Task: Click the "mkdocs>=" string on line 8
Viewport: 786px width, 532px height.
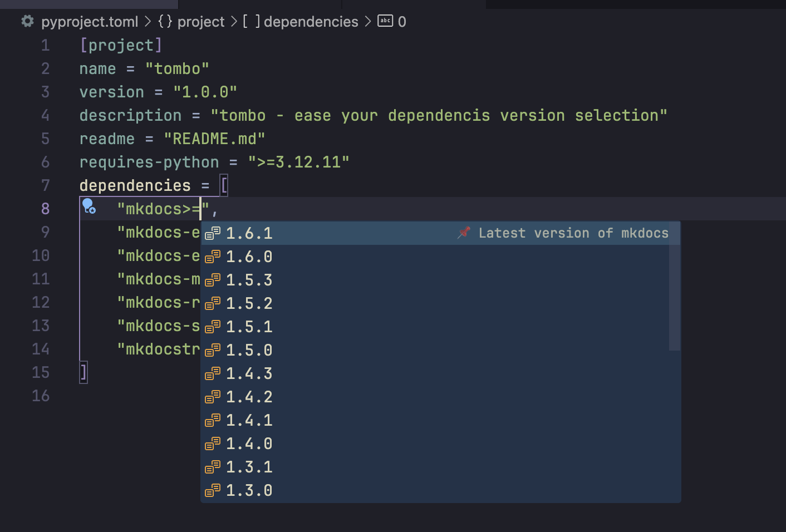Action: point(163,209)
